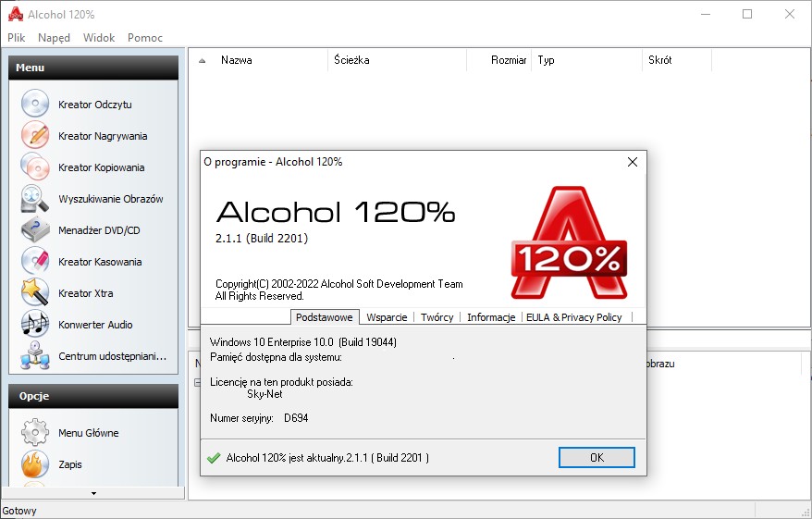This screenshot has height=519, width=812.
Task: Switch to the Informacje tab
Action: click(x=491, y=317)
